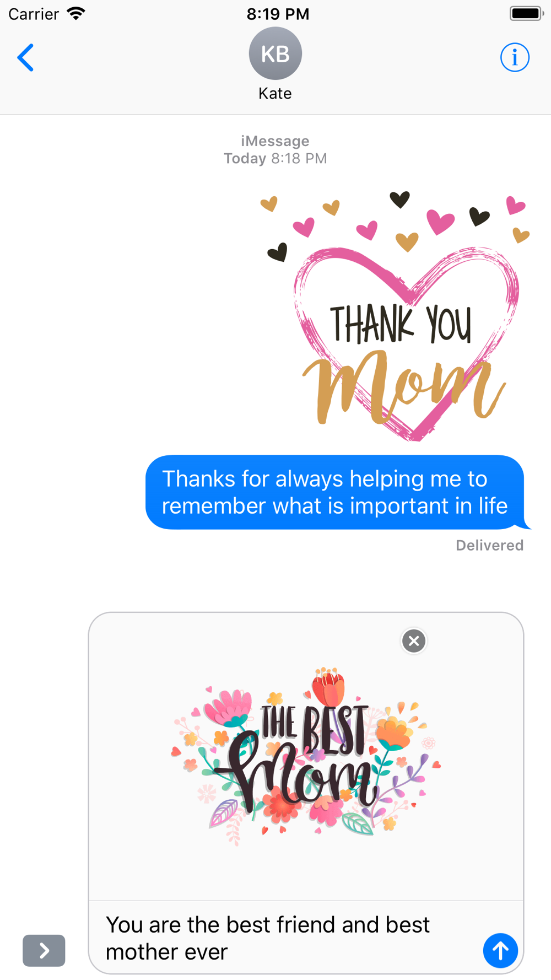Viewport: 551px width, 980px height.
Task: Tap the 8:19 PM clock
Action: [x=278, y=14]
